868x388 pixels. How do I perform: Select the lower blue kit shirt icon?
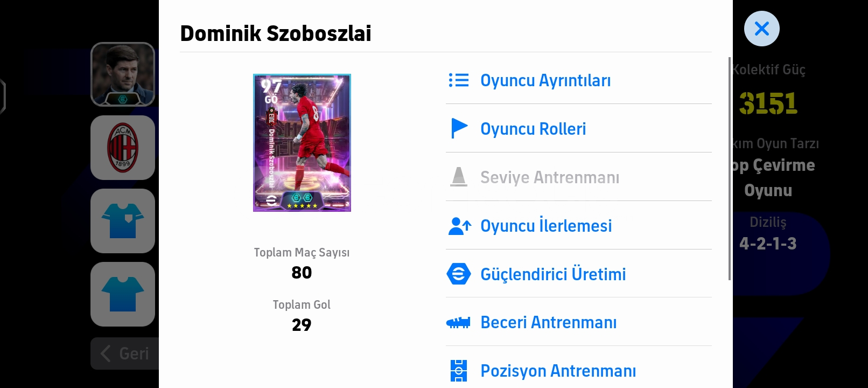pyautogui.click(x=123, y=294)
